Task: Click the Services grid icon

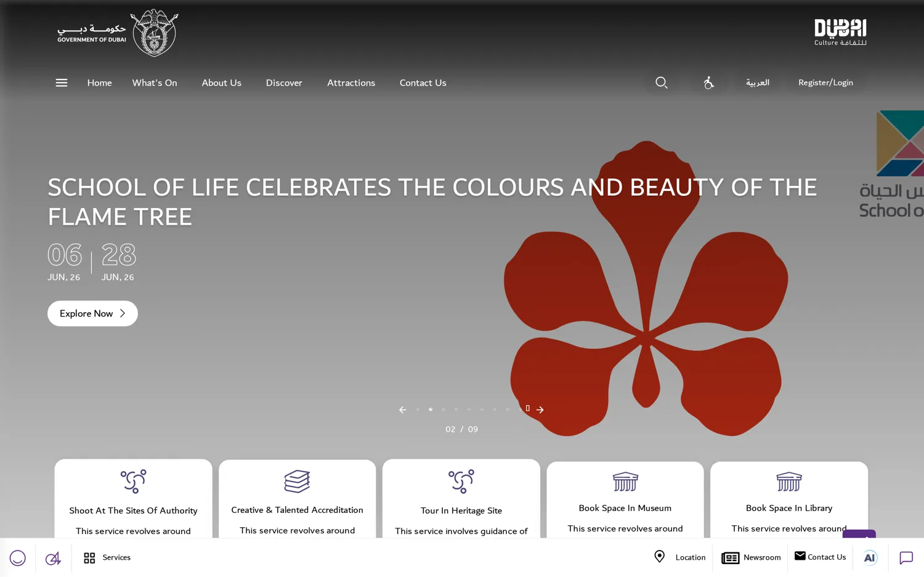Action: pos(89,558)
